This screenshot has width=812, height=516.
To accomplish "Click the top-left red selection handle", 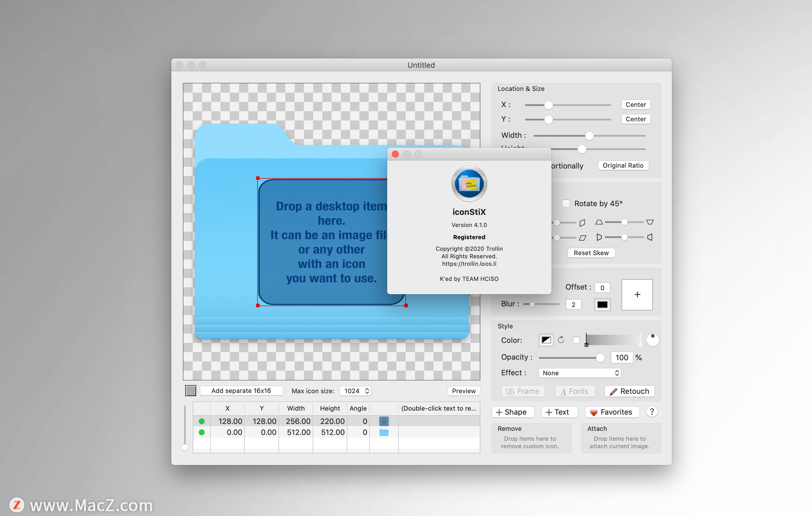I will (x=258, y=178).
